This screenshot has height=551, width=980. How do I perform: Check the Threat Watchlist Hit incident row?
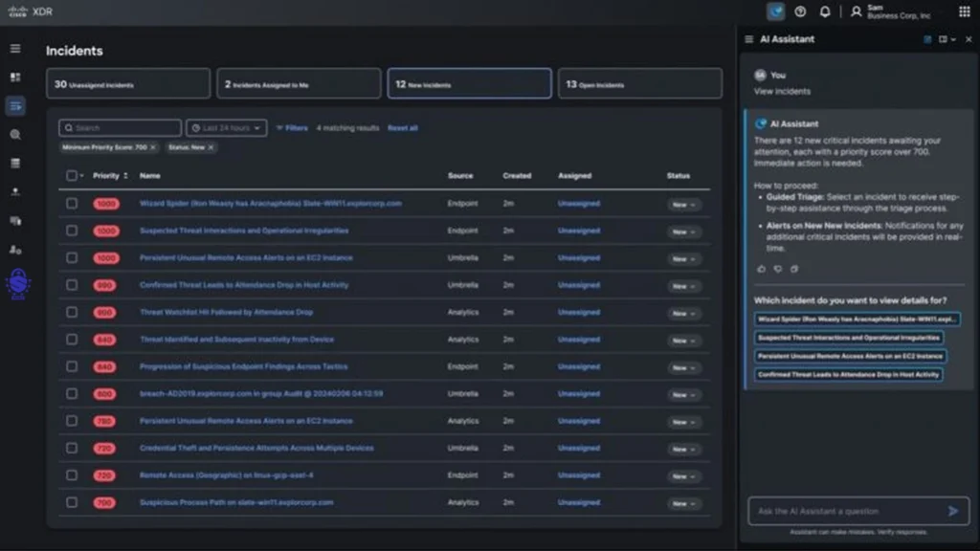coord(72,313)
